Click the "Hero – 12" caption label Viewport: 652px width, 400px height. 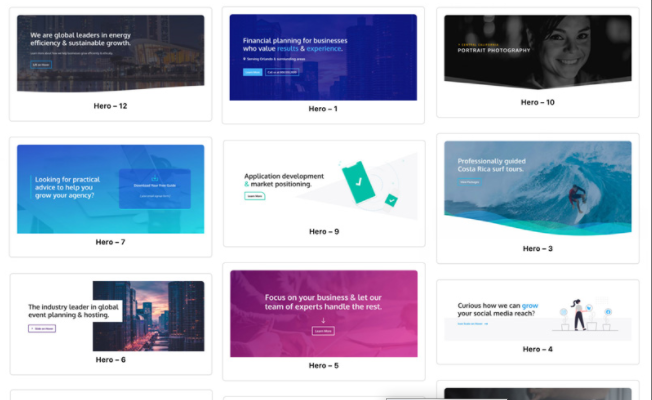coord(110,105)
